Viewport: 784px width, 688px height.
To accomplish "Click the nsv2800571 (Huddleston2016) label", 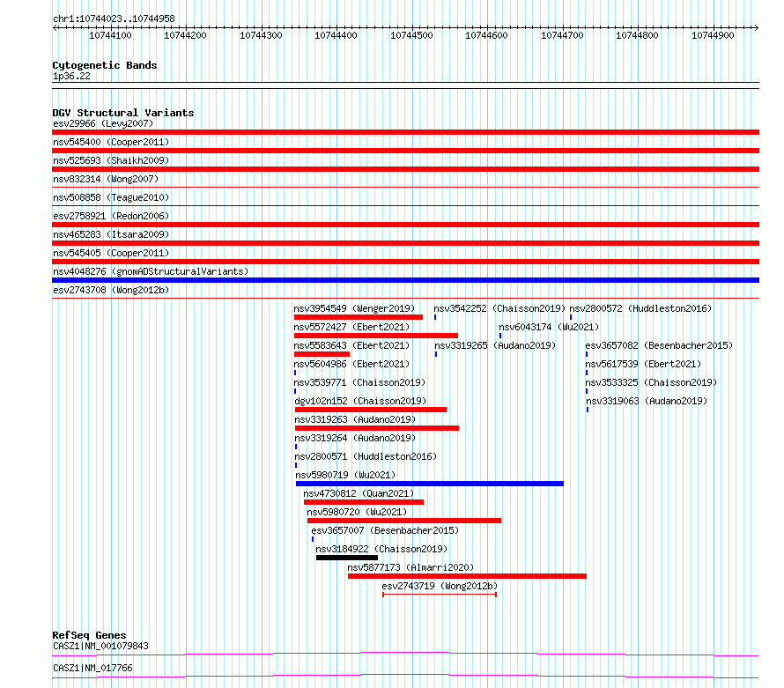I will click(x=366, y=456).
